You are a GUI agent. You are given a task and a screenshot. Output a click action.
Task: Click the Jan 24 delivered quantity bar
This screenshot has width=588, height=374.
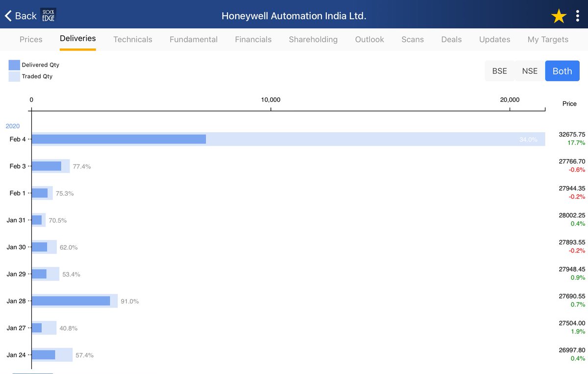coord(44,354)
